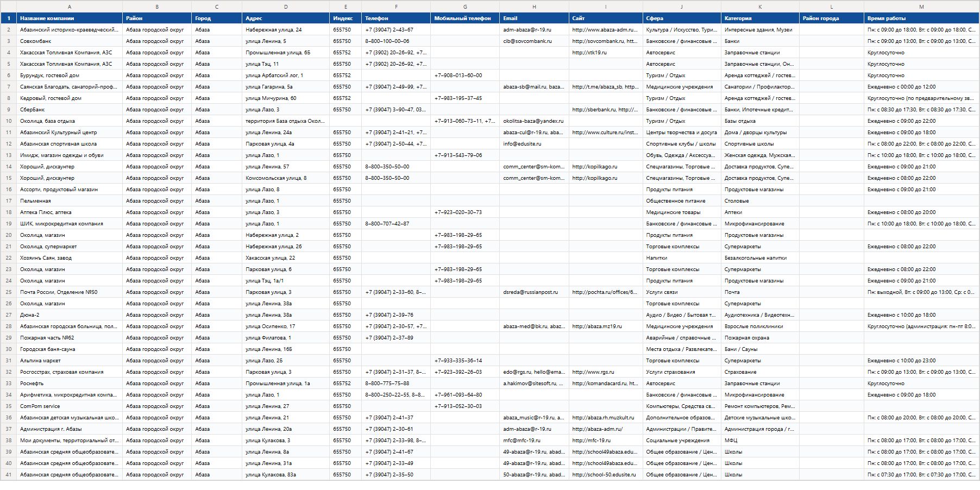Click address "Хакасская улица, 22"

pos(286,258)
